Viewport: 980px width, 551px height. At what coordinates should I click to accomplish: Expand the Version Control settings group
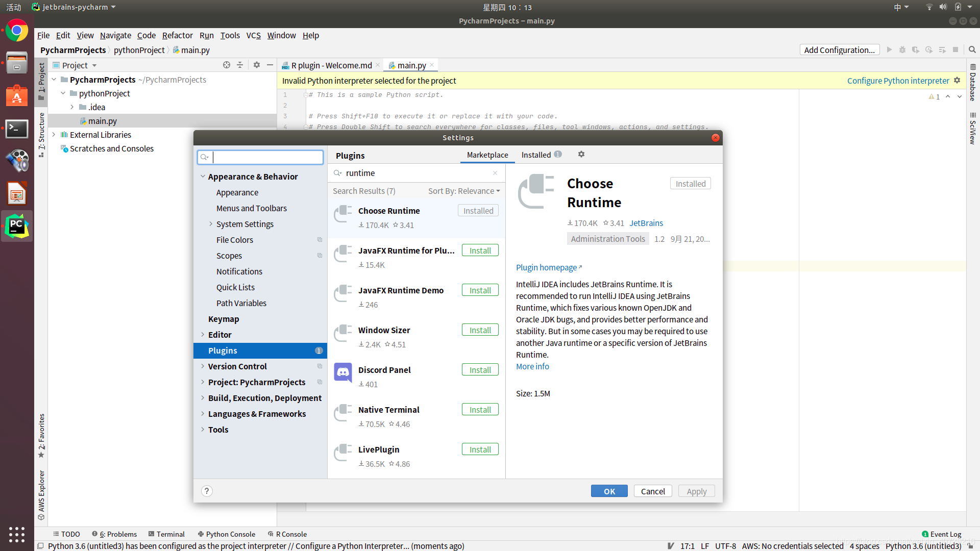[203, 366]
